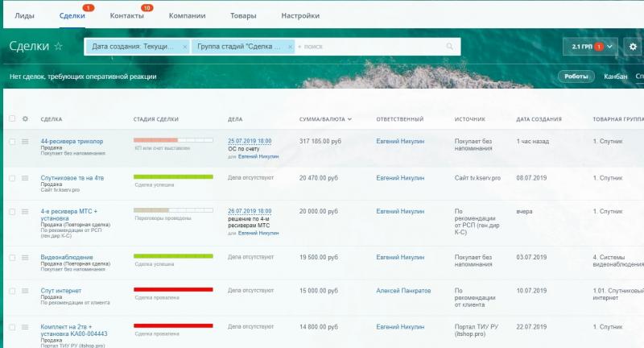The image size is (644, 348).
Task: Click product group 4. Системы видеонаблюдения
Action: 618,260
